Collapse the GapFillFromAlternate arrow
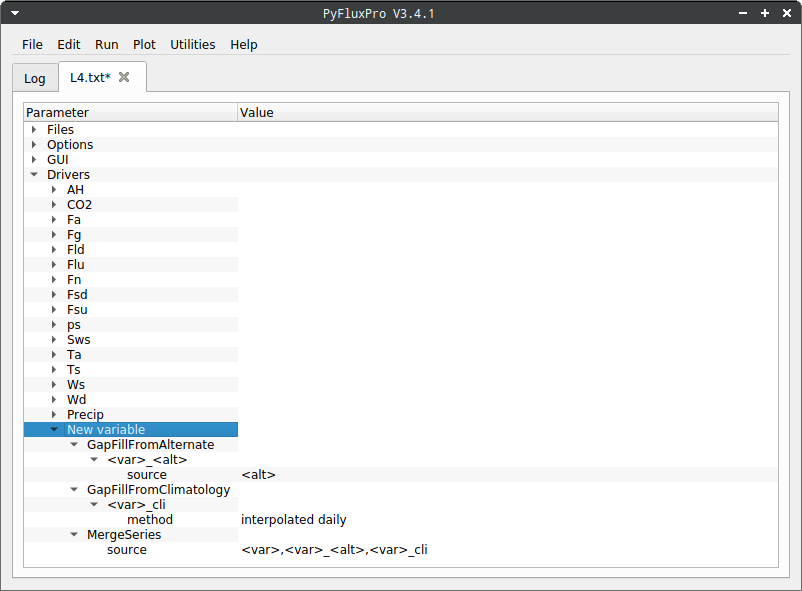The image size is (802, 591). [74, 444]
